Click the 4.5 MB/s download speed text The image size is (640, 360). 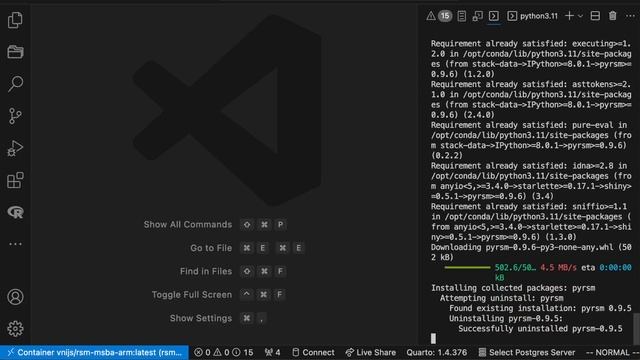[x=558, y=267]
